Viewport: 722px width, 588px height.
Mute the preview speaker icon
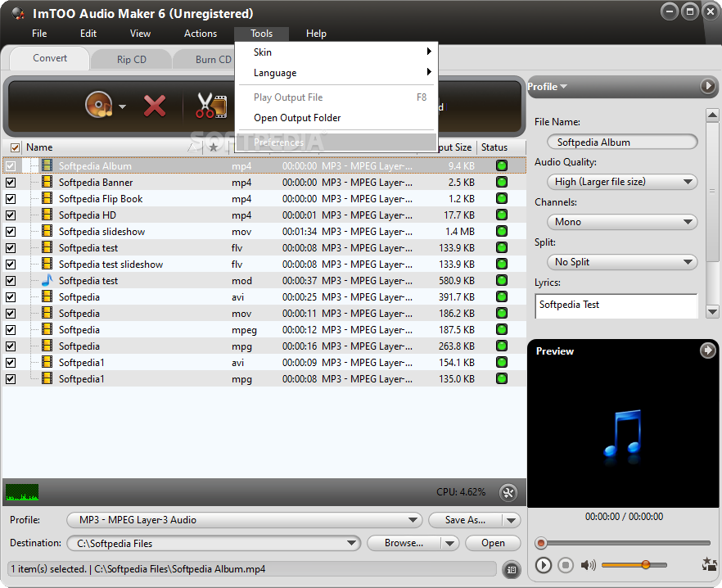click(588, 565)
